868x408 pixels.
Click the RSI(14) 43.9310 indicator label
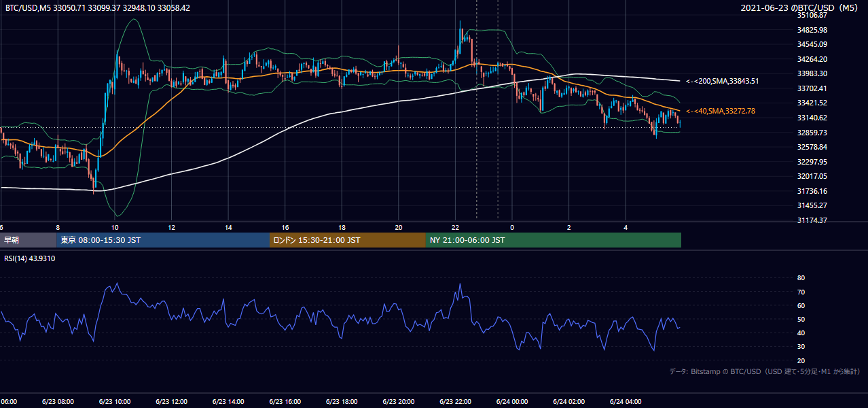coord(30,258)
